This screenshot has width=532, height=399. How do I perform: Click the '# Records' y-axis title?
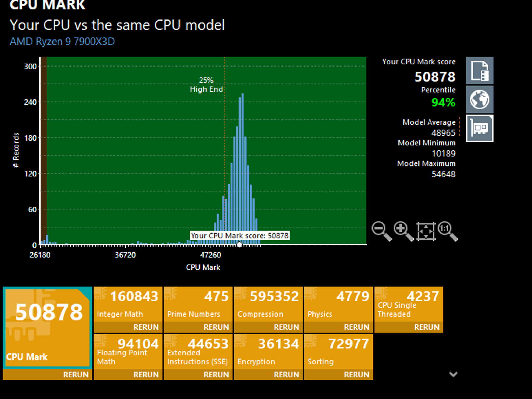coord(16,150)
